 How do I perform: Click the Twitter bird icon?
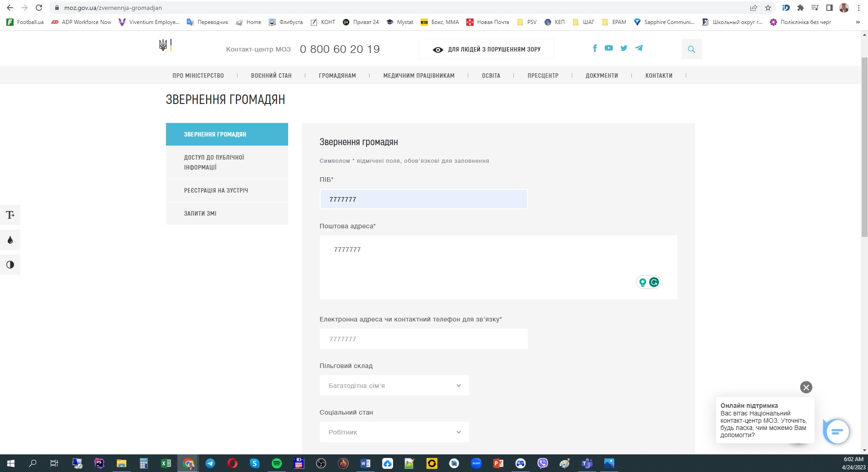(x=624, y=48)
